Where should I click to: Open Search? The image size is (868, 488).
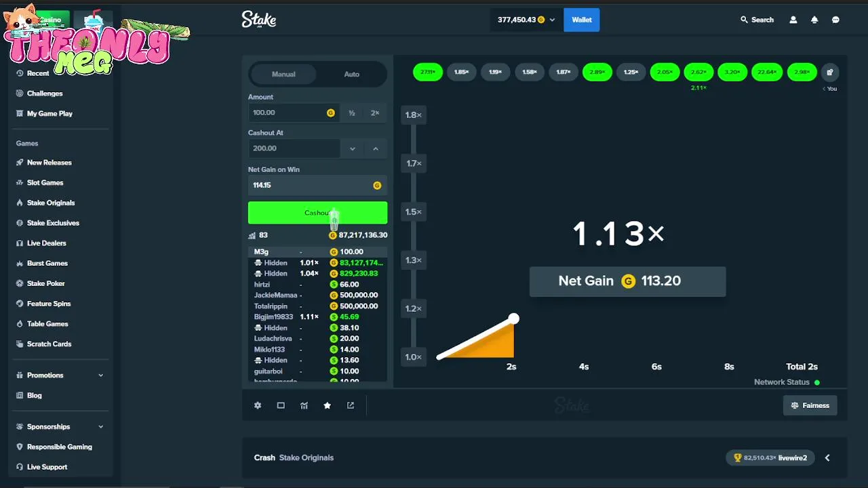tap(757, 20)
